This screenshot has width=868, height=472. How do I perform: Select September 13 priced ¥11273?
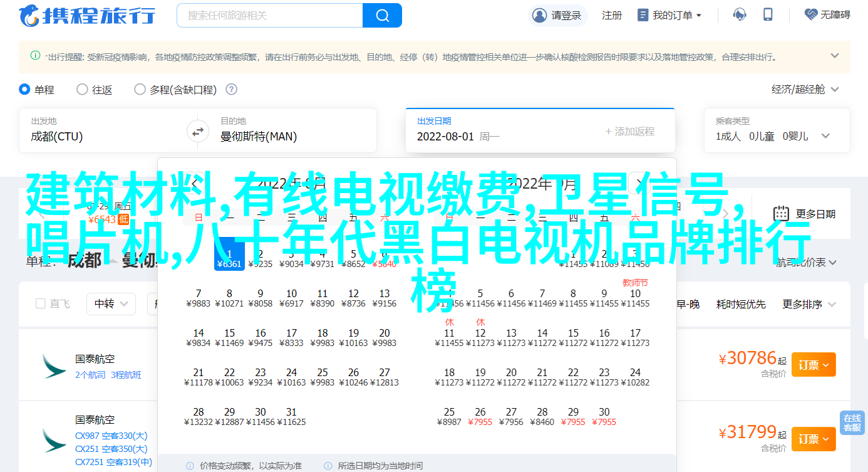(x=511, y=337)
